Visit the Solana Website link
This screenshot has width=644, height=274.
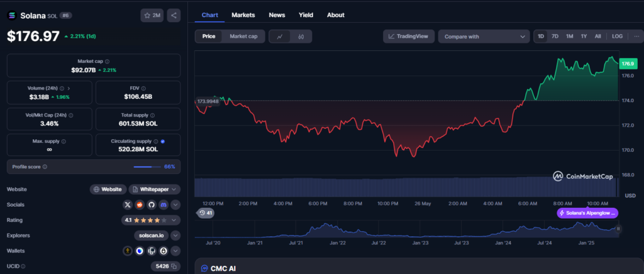tap(108, 189)
